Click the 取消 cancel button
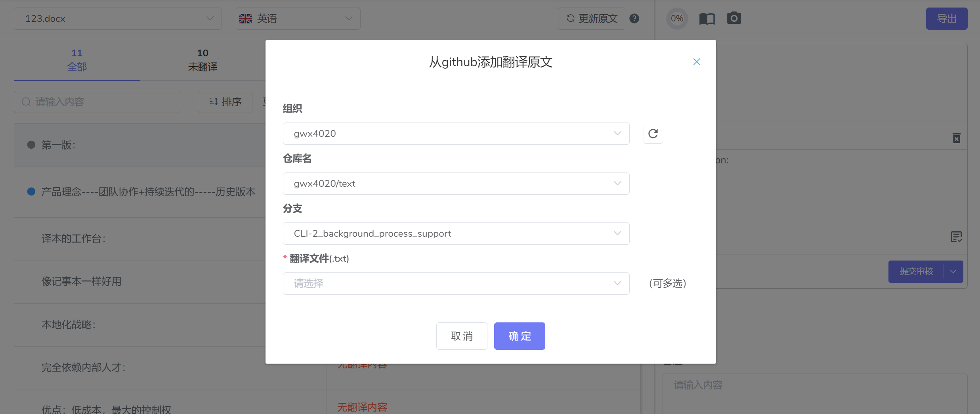 point(462,336)
